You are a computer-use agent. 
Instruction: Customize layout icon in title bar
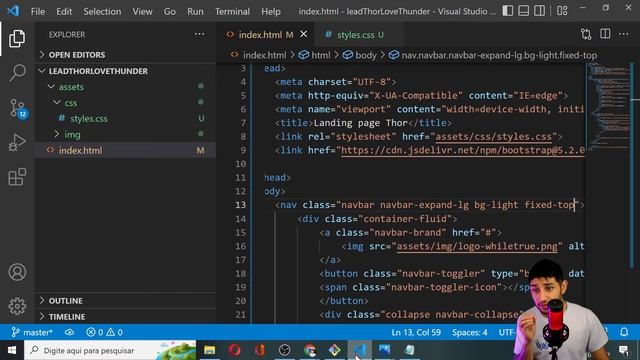coord(562,11)
